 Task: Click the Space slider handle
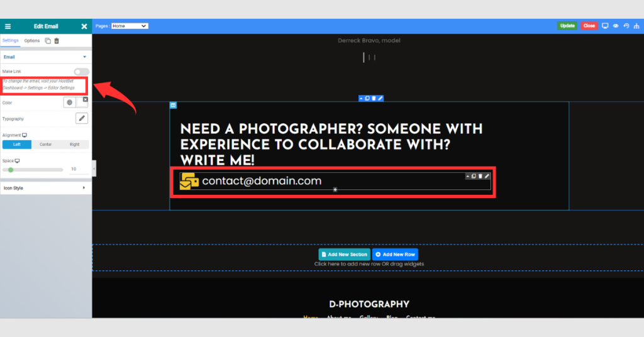coord(11,170)
